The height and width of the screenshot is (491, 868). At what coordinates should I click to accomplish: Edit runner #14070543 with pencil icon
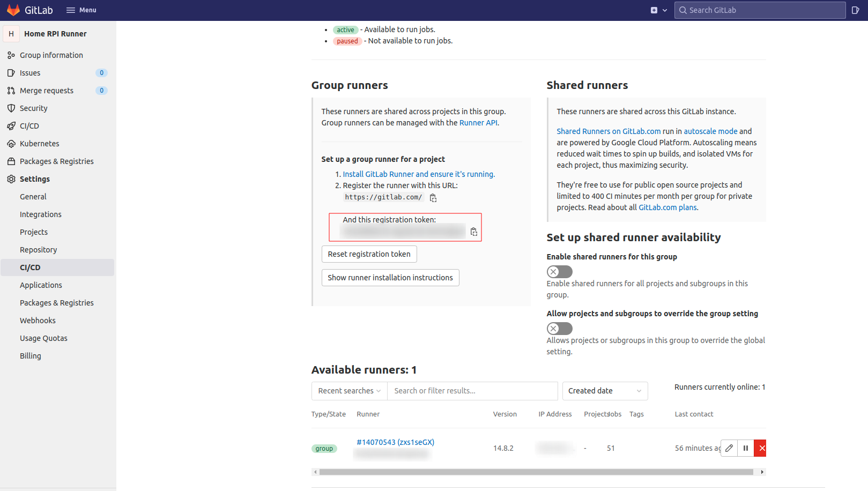pos(729,448)
